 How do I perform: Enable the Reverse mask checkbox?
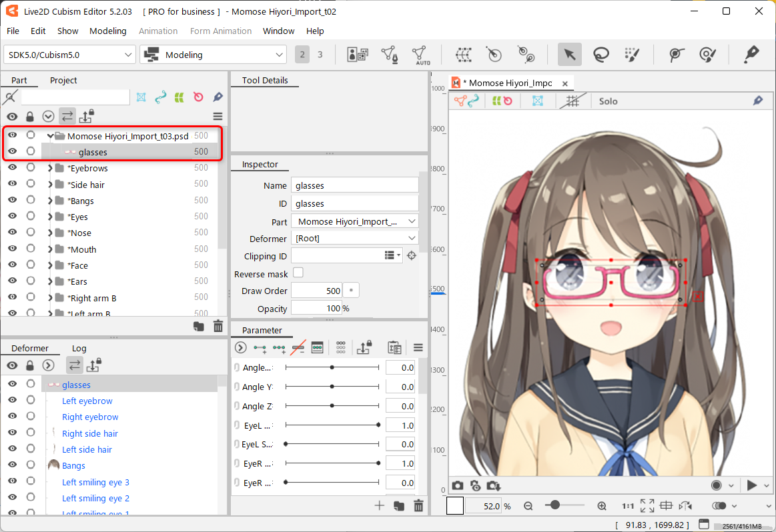298,273
